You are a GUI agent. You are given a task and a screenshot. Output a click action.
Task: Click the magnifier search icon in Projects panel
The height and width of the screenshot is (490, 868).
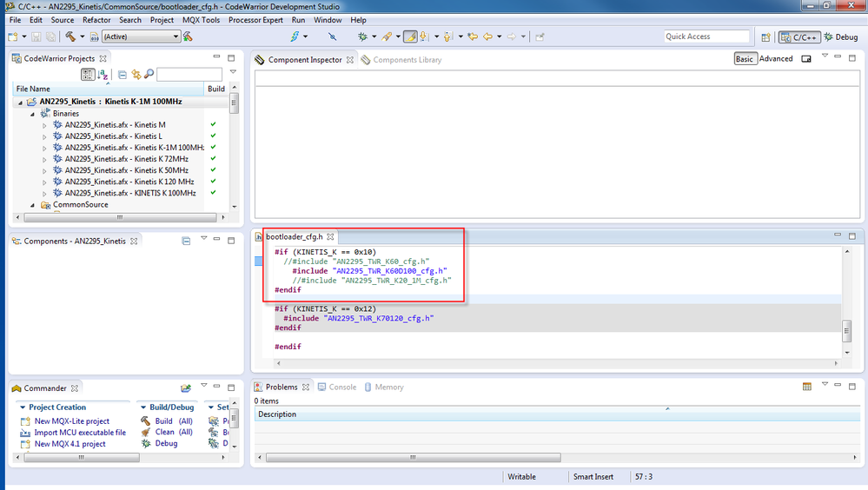(149, 75)
